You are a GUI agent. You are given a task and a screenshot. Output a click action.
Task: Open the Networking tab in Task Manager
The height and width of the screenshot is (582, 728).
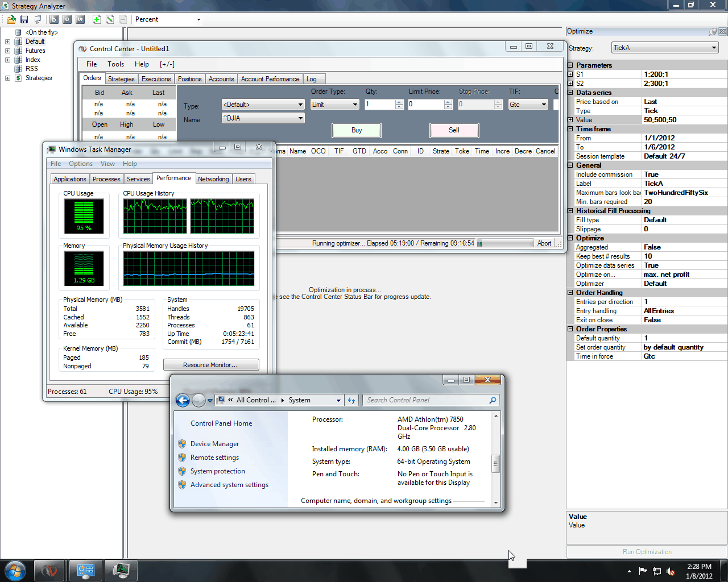tap(213, 179)
